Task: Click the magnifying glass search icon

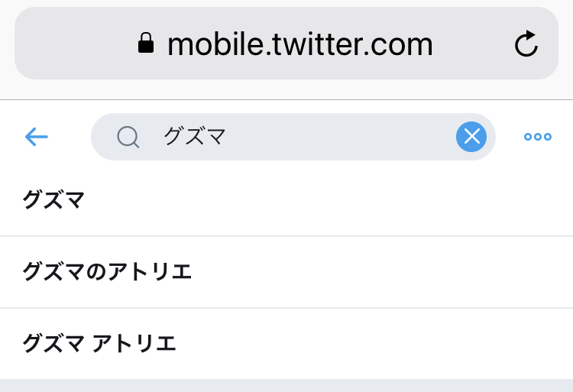Action: point(128,137)
